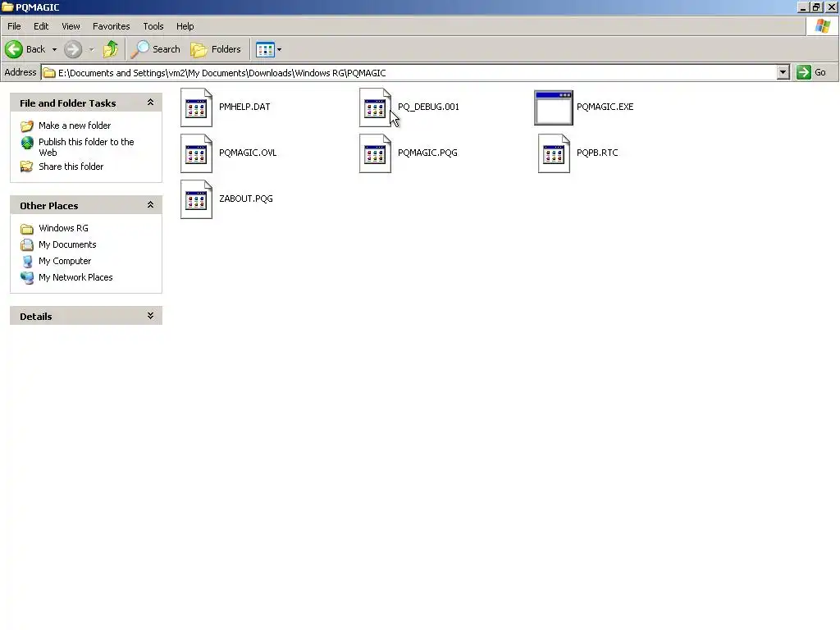Screen dimensions: 840x630
Task: Click the folder icon in Address bar
Action: click(x=49, y=73)
